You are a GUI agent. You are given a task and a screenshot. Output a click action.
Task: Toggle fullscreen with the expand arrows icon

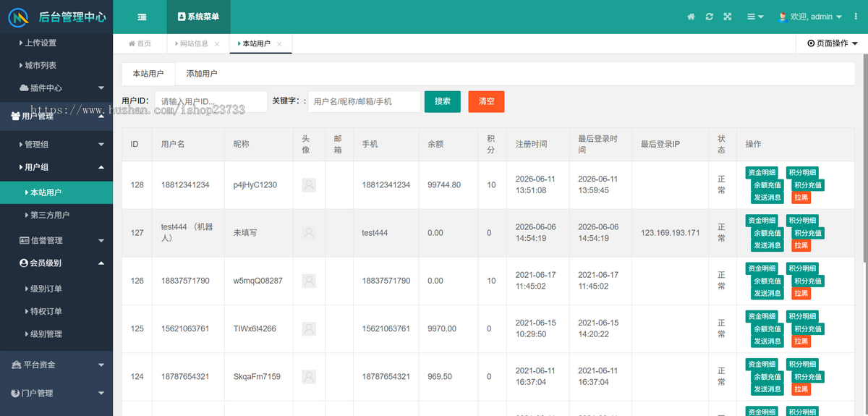click(x=728, y=17)
